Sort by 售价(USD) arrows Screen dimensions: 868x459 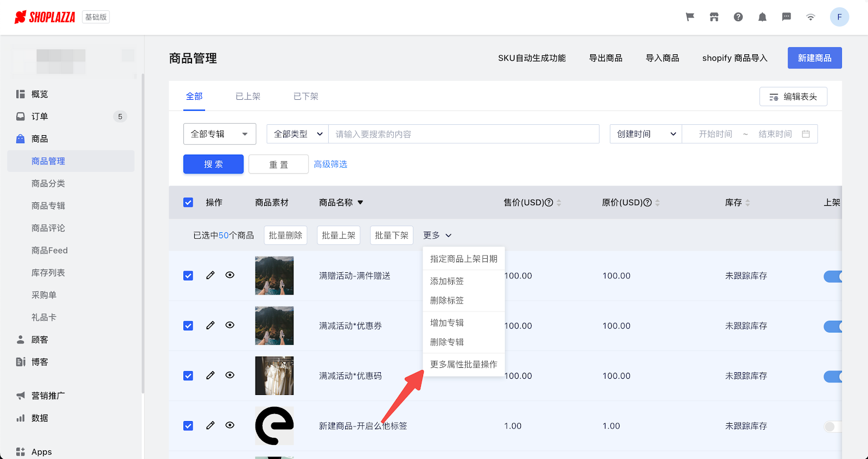tap(559, 202)
